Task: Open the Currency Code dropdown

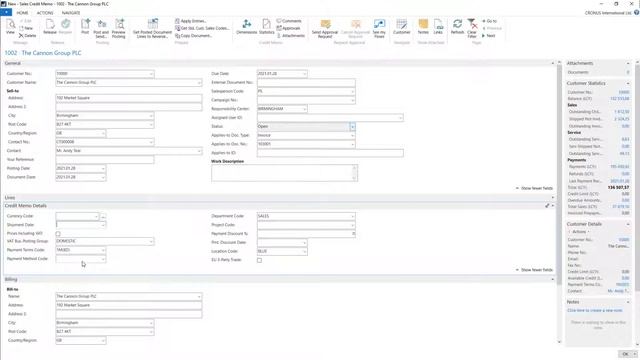Action: pyautogui.click(x=96, y=216)
